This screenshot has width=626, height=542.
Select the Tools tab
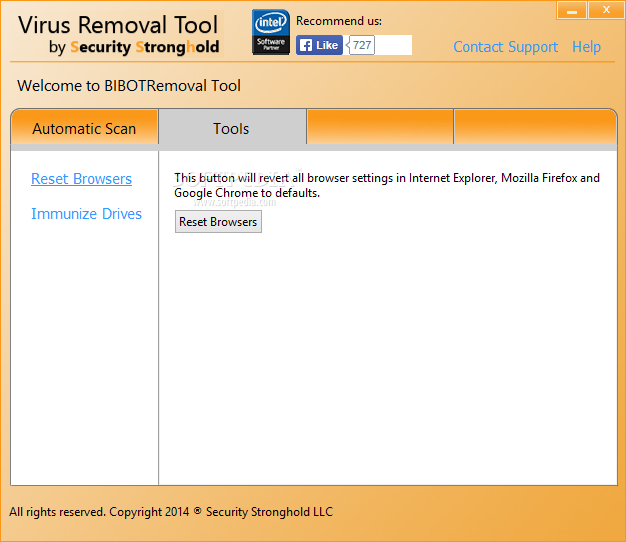231,129
